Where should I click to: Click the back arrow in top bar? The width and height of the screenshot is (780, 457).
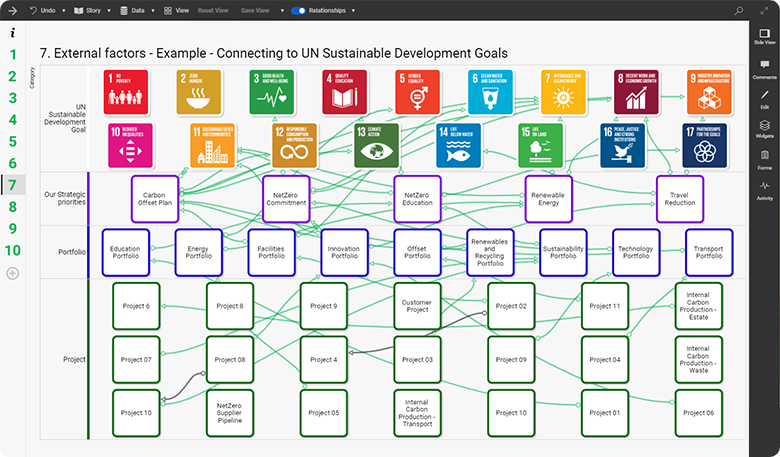(x=12, y=10)
